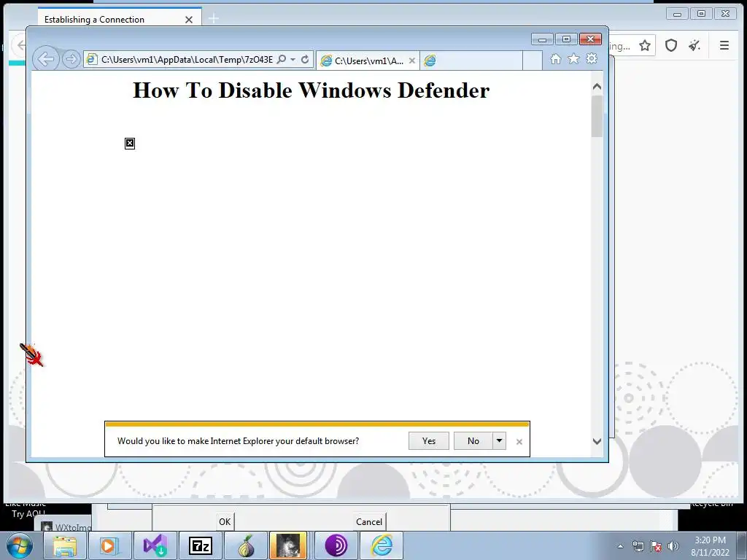Close the C:\Users\vm1\A... tab
The height and width of the screenshot is (560, 747).
(412, 61)
